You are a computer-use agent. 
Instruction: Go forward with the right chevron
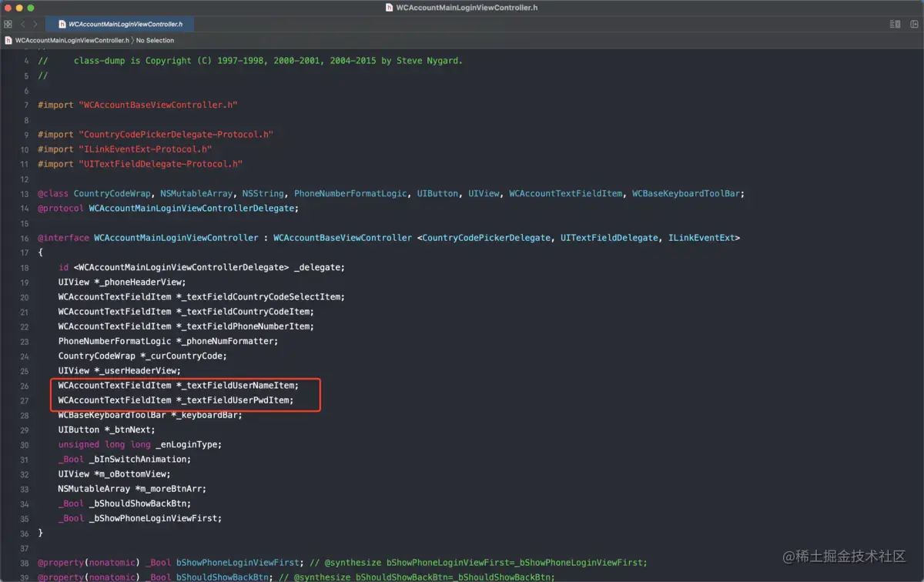click(x=35, y=24)
